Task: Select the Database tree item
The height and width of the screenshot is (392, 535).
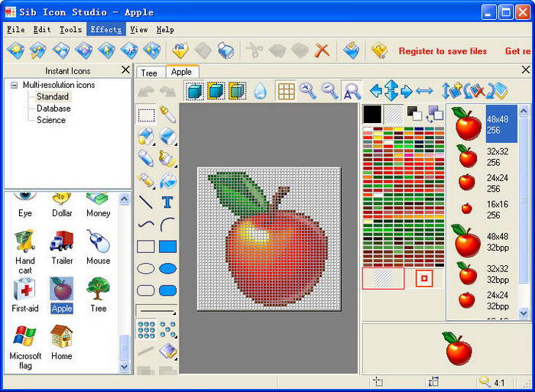Action: (x=53, y=109)
